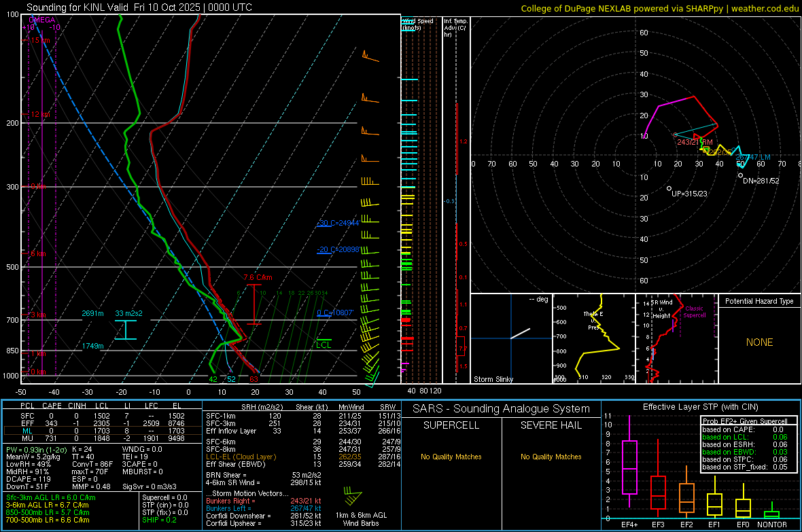Screen dimensions: 802x532
Task: Click the blue 'Bunkers Left' row
Action: click(x=264, y=508)
